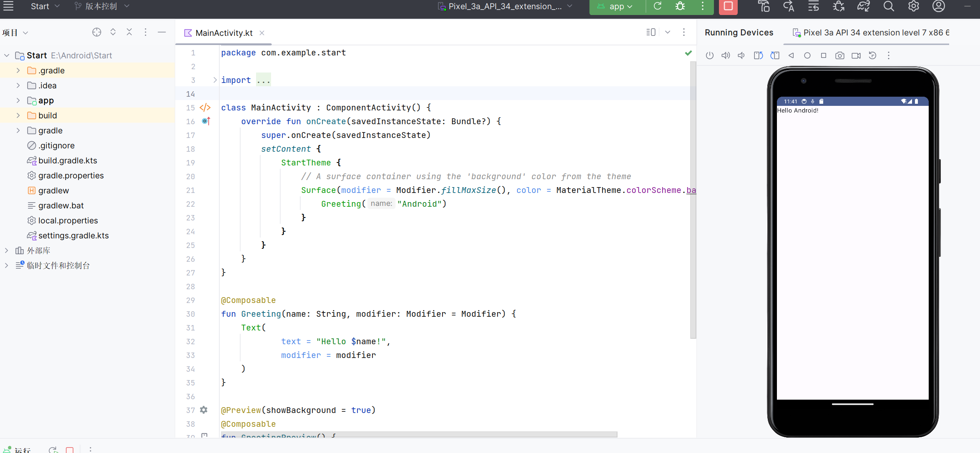Open the editor tabs options menu
The image size is (980, 453).
[684, 32]
